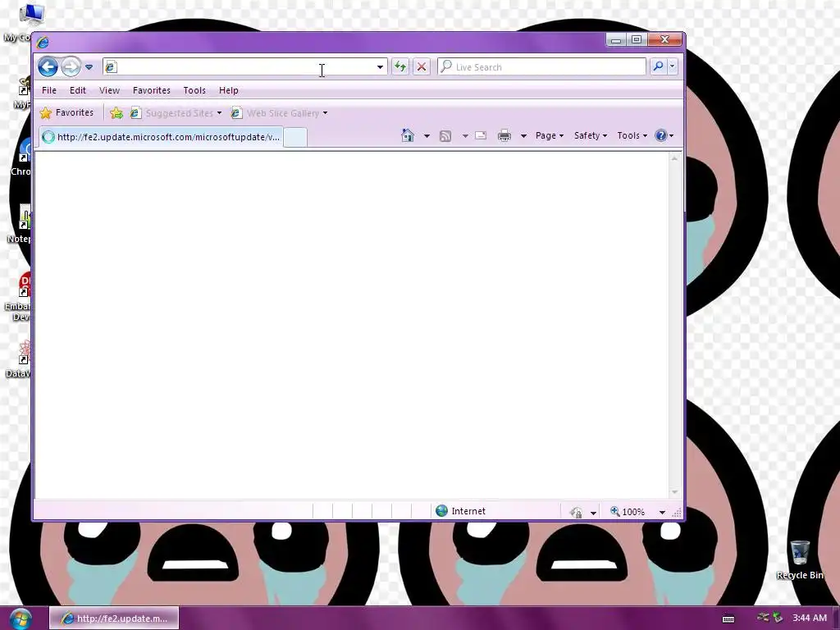Image resolution: width=840 pixels, height=630 pixels.
Task: Open the Tools command bar menu
Action: [632, 135]
